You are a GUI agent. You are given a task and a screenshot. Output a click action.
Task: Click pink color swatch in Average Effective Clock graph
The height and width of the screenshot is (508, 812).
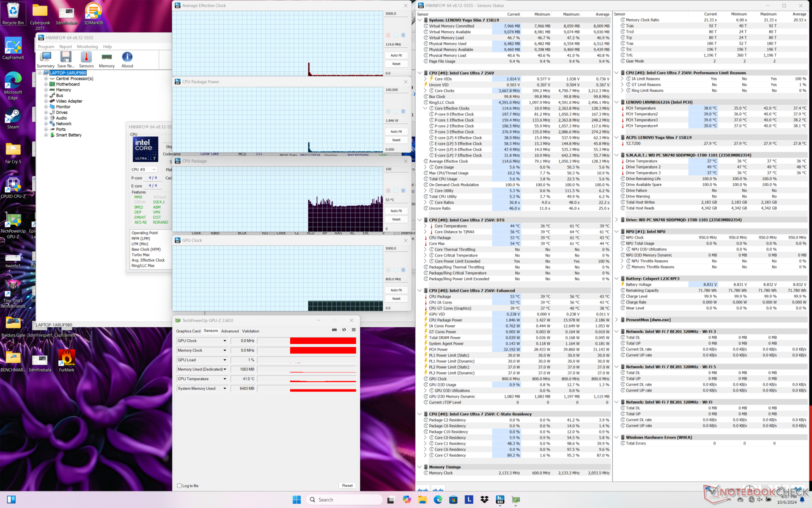388,35
